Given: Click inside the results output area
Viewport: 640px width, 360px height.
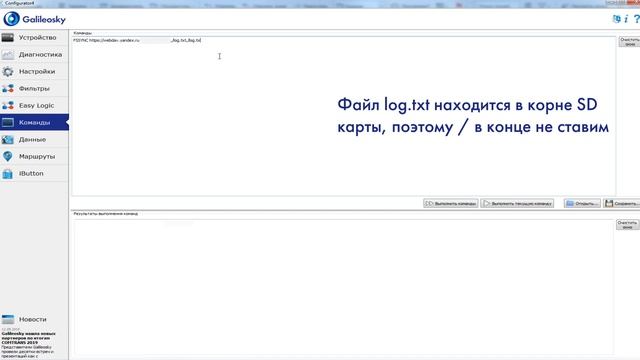Looking at the screenshot, I should pos(343,287).
